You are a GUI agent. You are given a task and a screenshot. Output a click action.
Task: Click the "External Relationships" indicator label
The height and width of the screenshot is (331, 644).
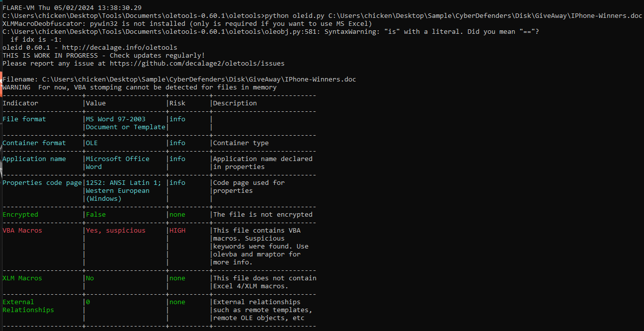[x=28, y=306]
